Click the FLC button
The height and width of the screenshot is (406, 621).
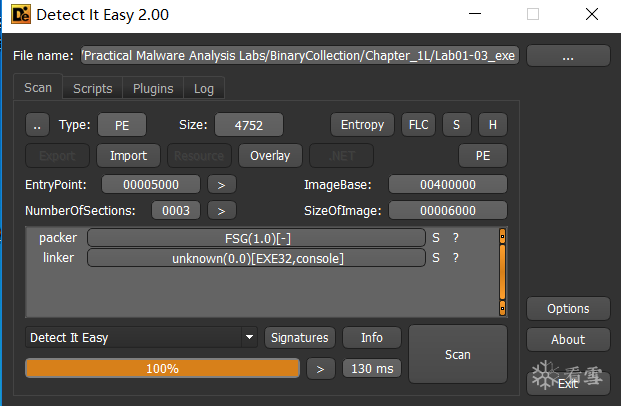(419, 125)
